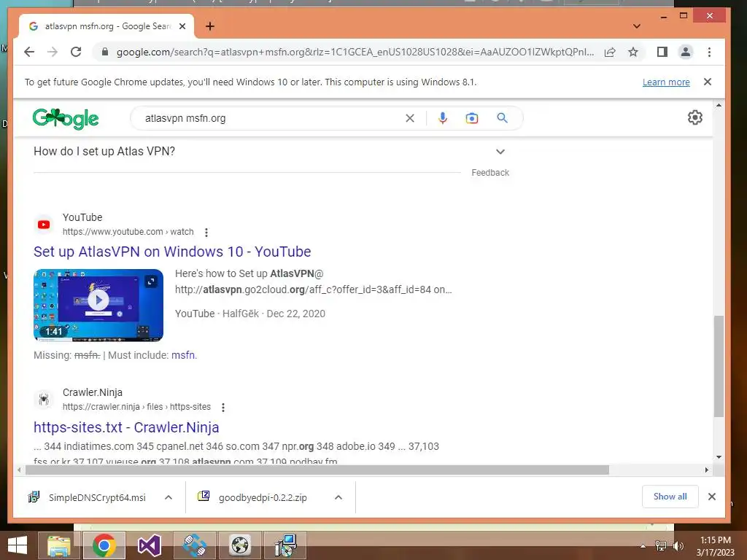747x560 pixels.
Task: Click the Feedback link
Action: pyautogui.click(x=490, y=172)
